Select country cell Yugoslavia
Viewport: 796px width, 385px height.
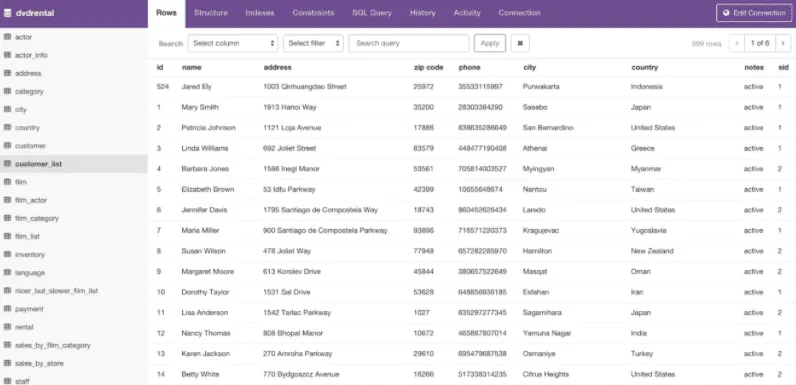[648, 231]
